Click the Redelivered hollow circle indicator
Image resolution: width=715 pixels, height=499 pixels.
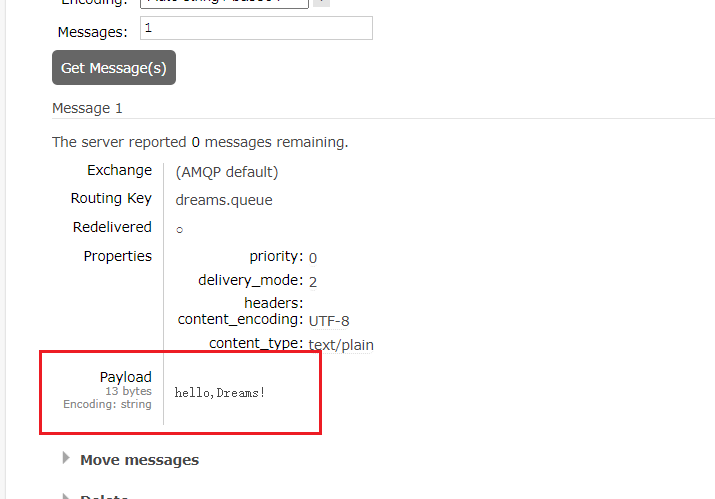coord(180,230)
